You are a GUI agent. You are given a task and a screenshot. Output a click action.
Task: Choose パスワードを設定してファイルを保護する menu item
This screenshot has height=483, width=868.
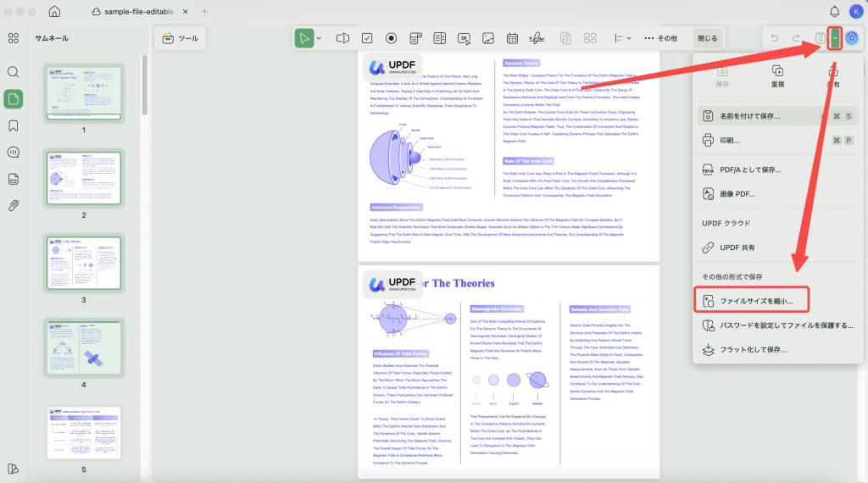point(778,325)
